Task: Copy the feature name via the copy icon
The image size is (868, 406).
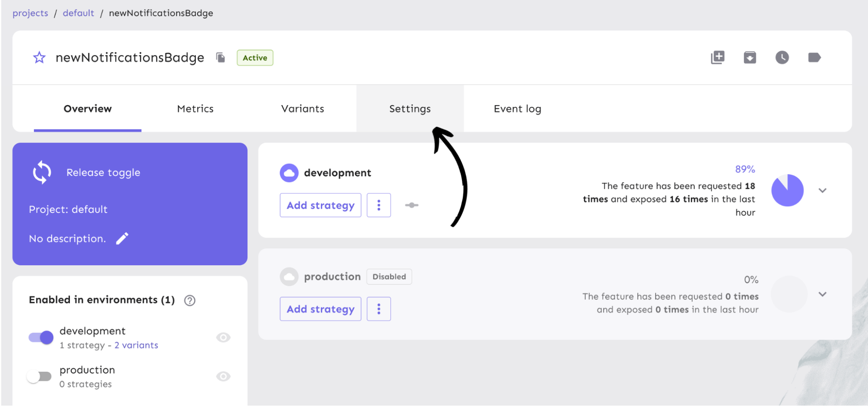Action: tap(220, 57)
